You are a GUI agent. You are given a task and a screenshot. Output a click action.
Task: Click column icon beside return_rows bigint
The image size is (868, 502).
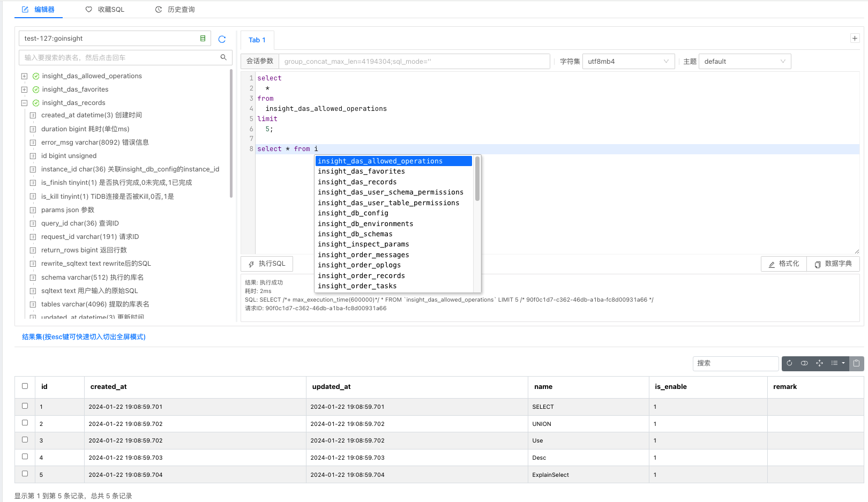click(33, 250)
